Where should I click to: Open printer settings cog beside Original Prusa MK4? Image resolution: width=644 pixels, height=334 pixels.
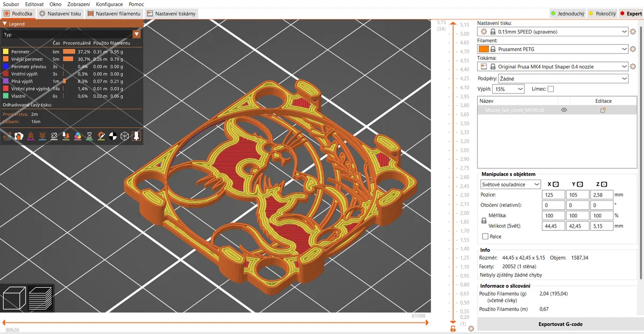coord(633,67)
